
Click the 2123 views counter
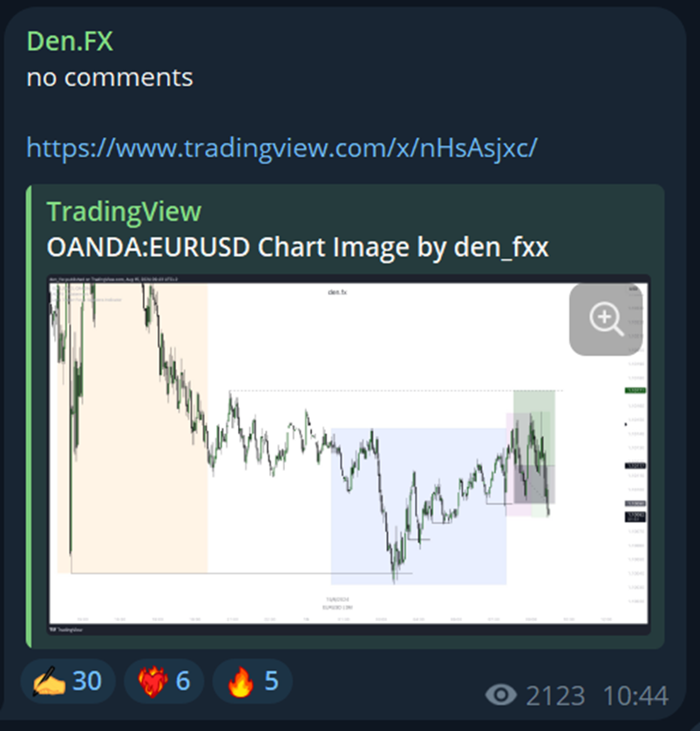pos(555,696)
